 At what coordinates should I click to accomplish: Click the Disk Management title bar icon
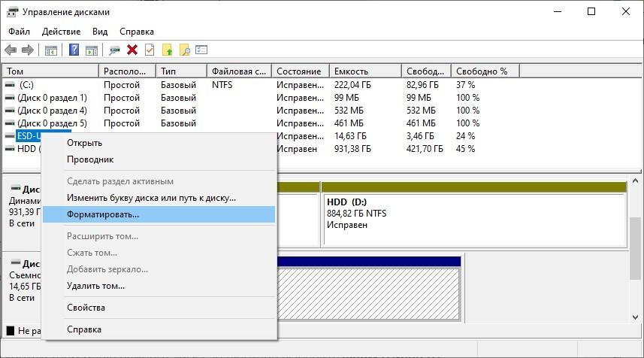[12, 12]
